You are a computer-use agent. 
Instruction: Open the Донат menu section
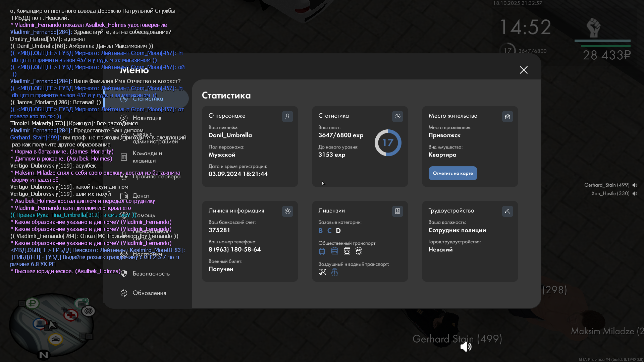[141, 196]
